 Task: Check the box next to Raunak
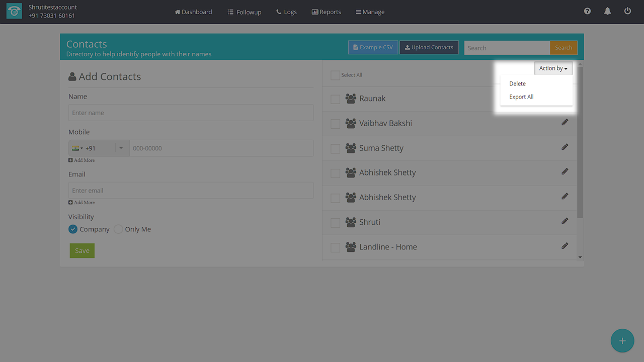pyautogui.click(x=335, y=99)
